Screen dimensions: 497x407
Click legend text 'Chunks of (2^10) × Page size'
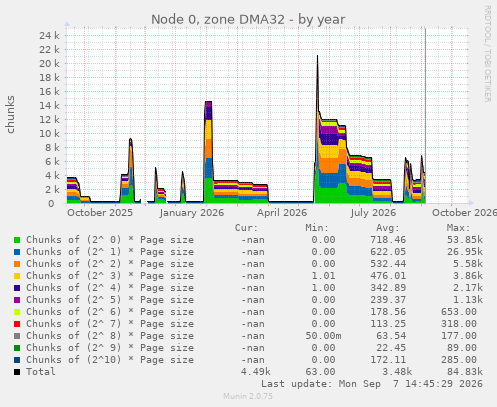(x=110, y=360)
